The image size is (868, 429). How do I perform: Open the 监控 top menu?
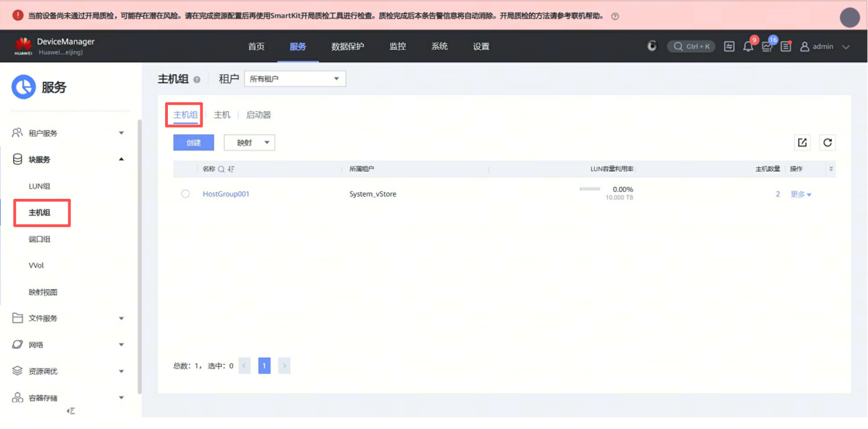pos(398,46)
